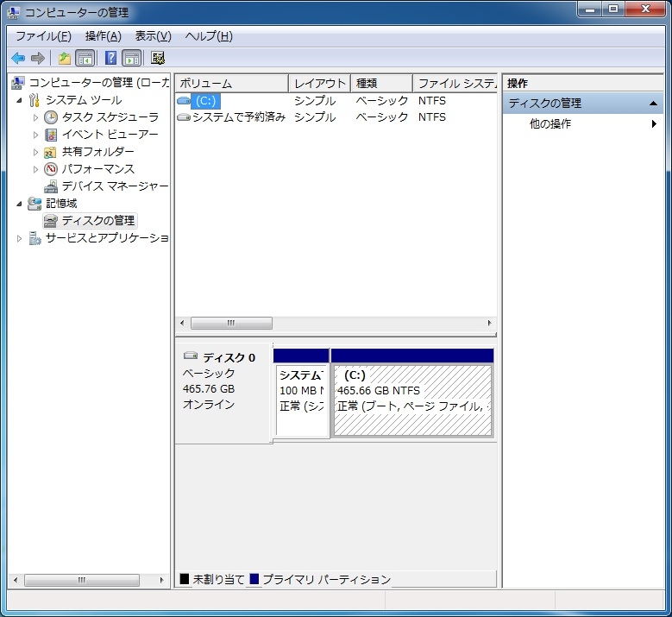Select the (C:) volume label in list

205,101
